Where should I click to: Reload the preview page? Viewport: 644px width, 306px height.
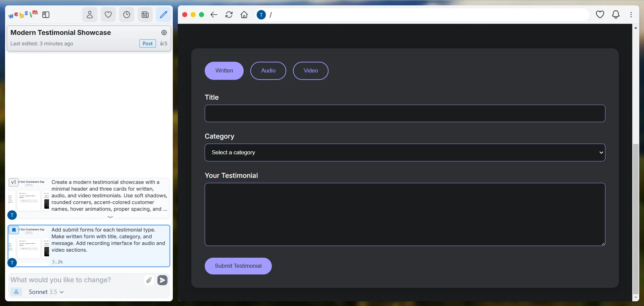click(229, 15)
